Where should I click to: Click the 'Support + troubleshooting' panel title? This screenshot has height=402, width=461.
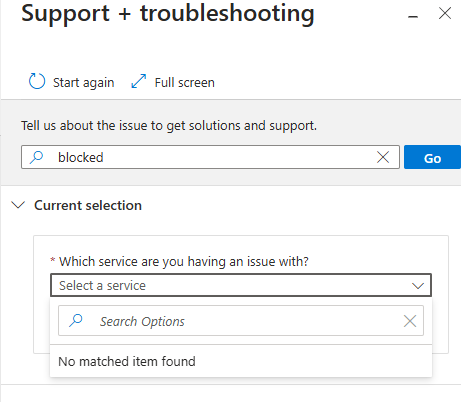(168, 13)
